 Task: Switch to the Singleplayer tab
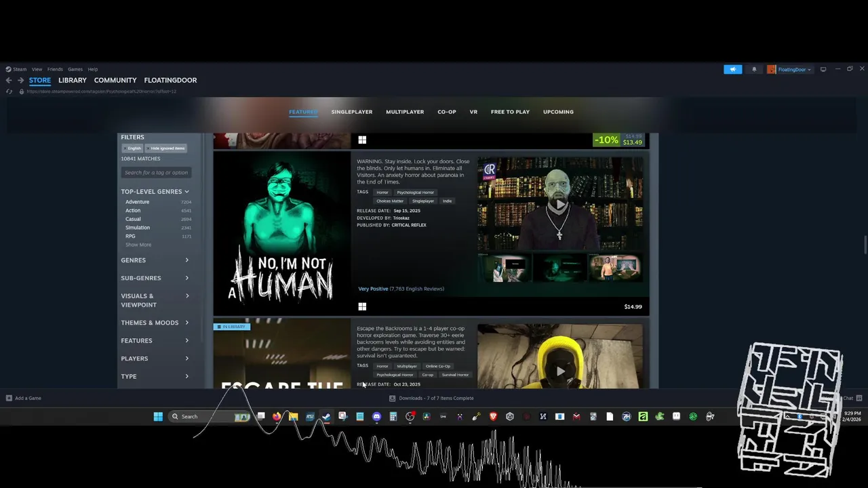point(352,112)
